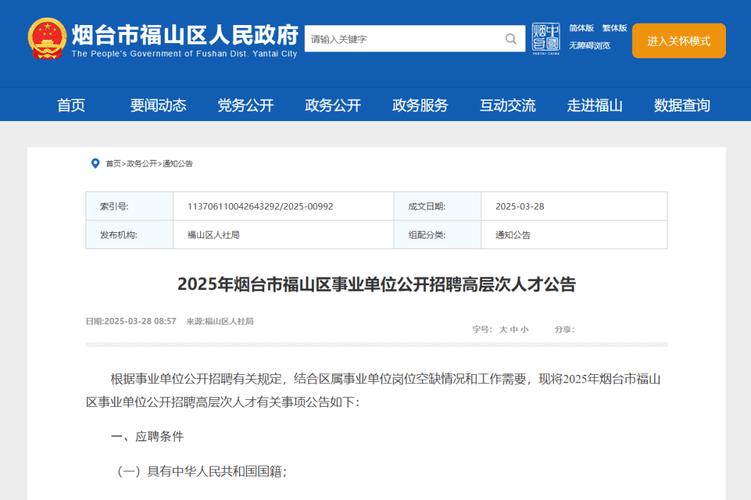This screenshot has width=751, height=500.
Task: Focus the keyword search input field
Action: point(415,39)
